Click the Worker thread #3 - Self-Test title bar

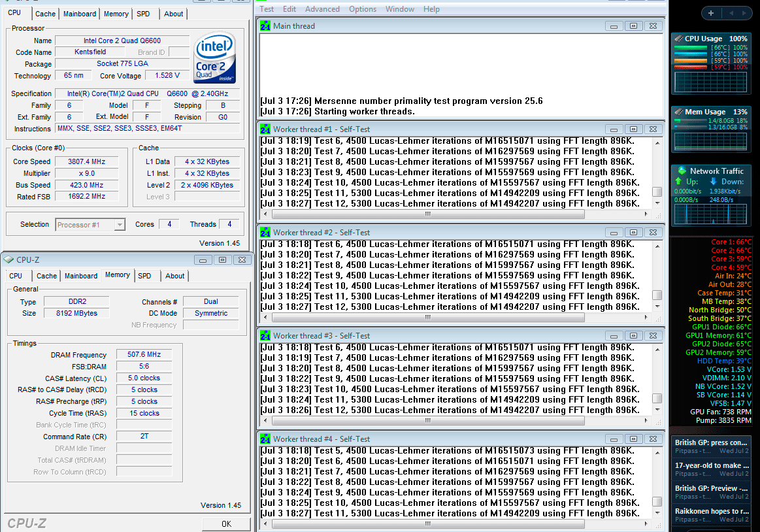click(x=461, y=336)
